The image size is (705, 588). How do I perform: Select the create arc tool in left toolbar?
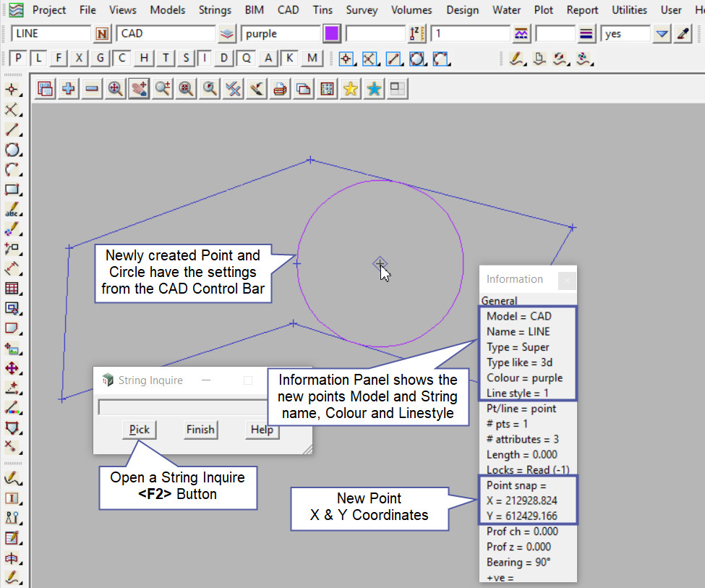[x=12, y=170]
